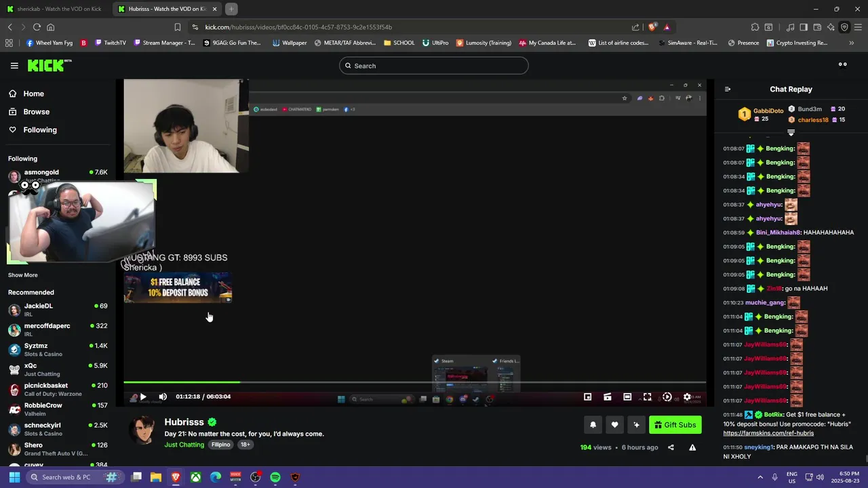Open video player settings gear
The width and height of the screenshot is (868, 488).
tap(687, 396)
